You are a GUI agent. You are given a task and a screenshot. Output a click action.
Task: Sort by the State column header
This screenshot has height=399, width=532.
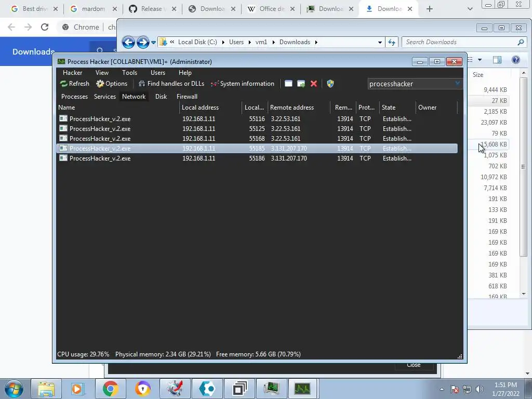click(x=397, y=107)
